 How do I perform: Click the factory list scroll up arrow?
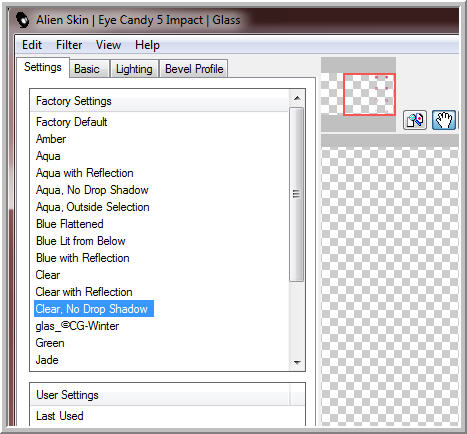point(297,98)
